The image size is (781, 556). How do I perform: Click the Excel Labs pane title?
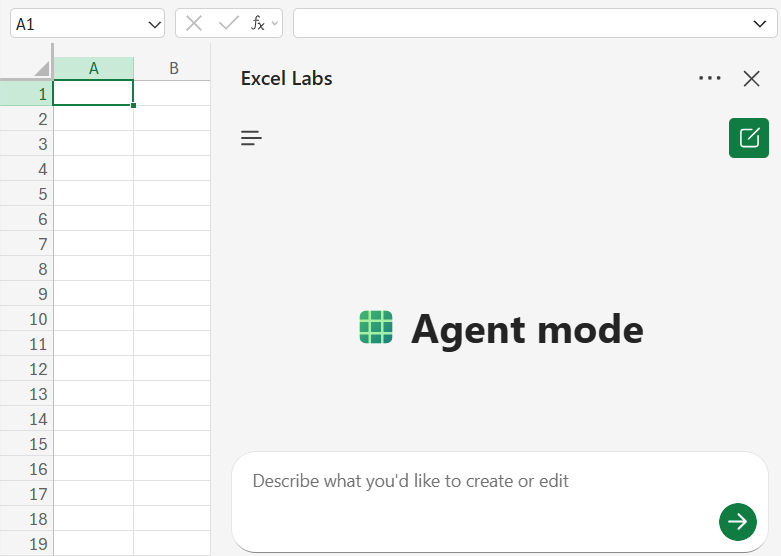[286, 78]
